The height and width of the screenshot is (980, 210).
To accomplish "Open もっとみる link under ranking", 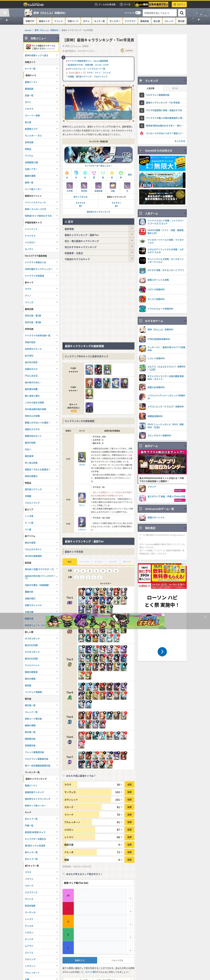I will pyautogui.click(x=180, y=141).
